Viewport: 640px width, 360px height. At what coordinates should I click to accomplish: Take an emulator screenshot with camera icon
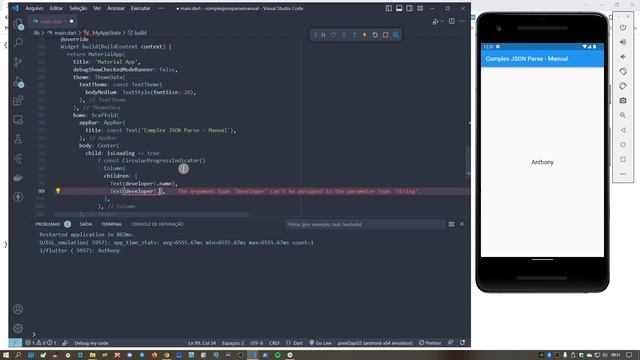[x=623, y=100]
